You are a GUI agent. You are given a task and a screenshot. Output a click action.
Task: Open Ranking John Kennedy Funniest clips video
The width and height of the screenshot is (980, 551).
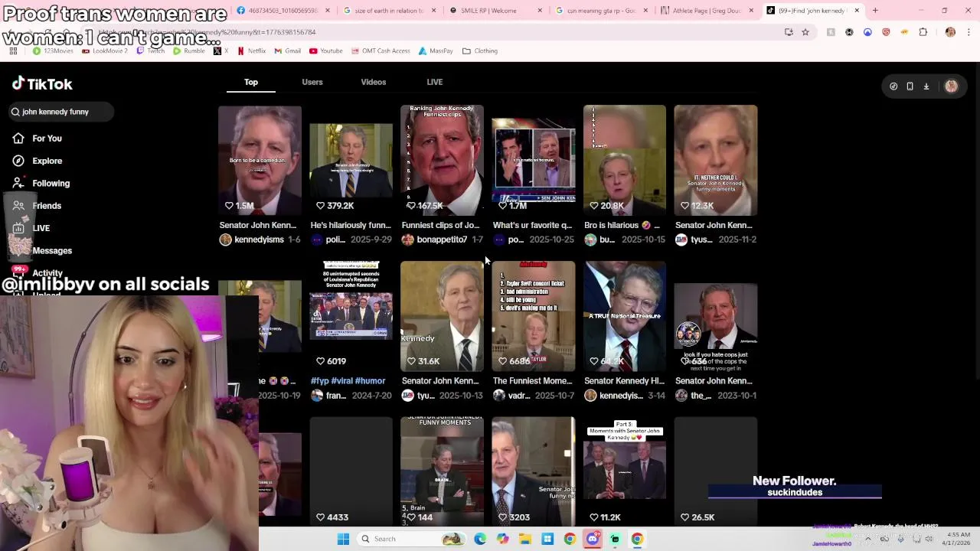point(442,160)
